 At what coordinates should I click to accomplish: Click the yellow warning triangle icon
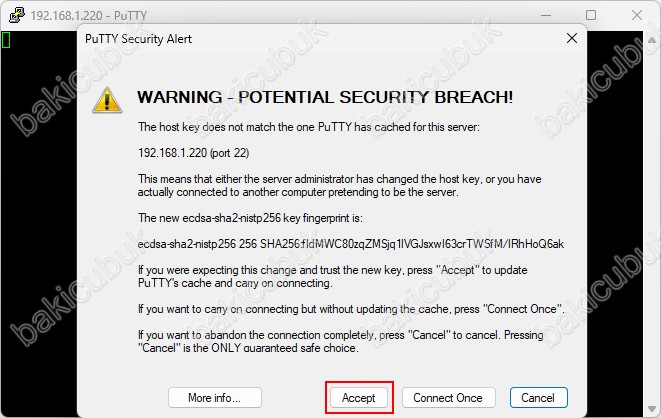pos(107,100)
